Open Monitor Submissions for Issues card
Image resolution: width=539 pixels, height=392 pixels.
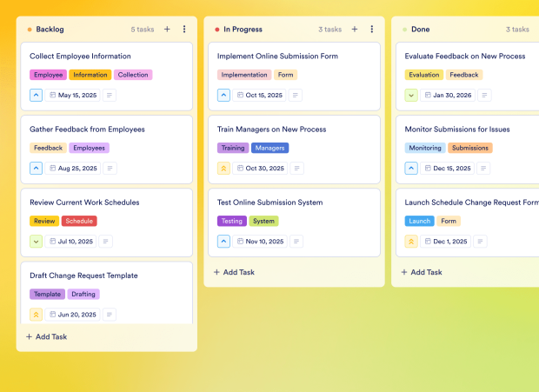tap(457, 130)
